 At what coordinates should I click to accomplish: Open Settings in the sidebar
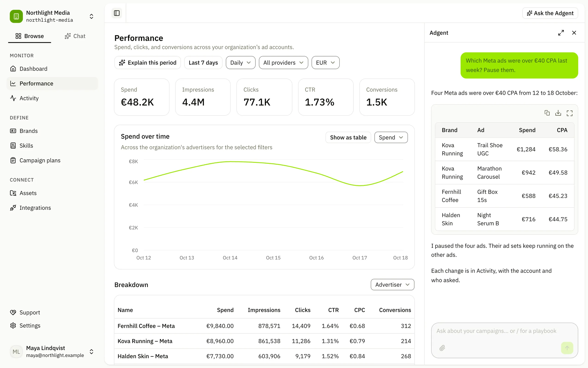[52, 325]
